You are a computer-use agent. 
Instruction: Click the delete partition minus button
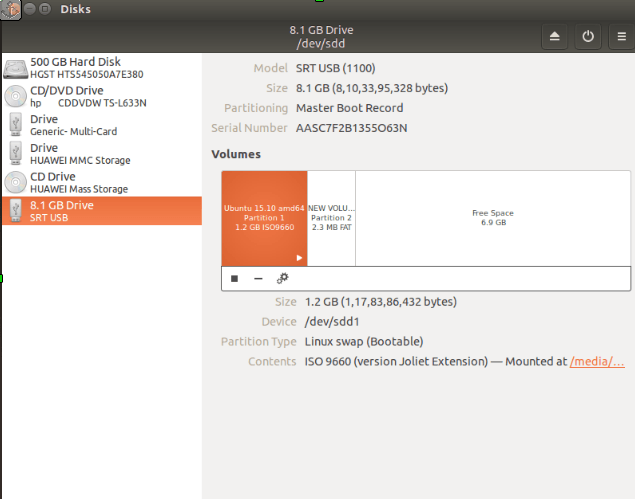tap(258, 278)
